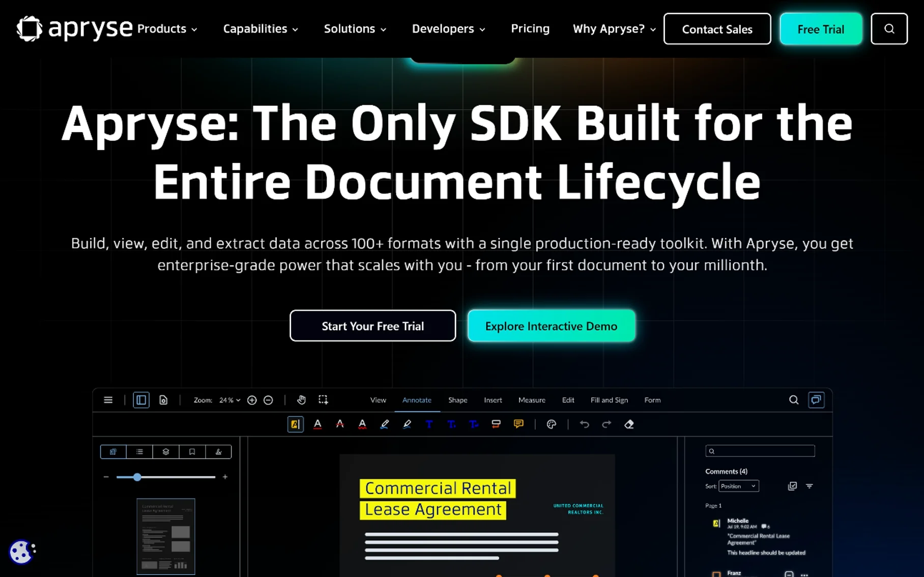Select the Annotate tab
The image size is (924, 577).
click(x=417, y=400)
